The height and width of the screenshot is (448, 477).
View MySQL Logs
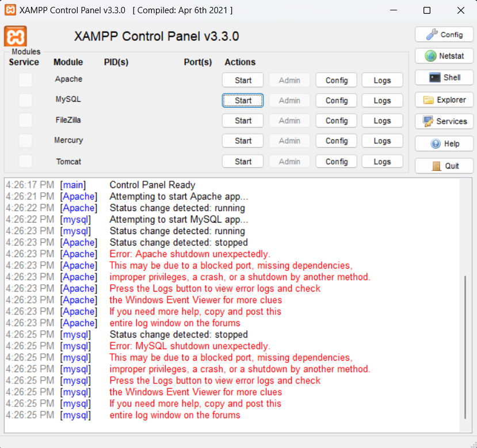(382, 101)
